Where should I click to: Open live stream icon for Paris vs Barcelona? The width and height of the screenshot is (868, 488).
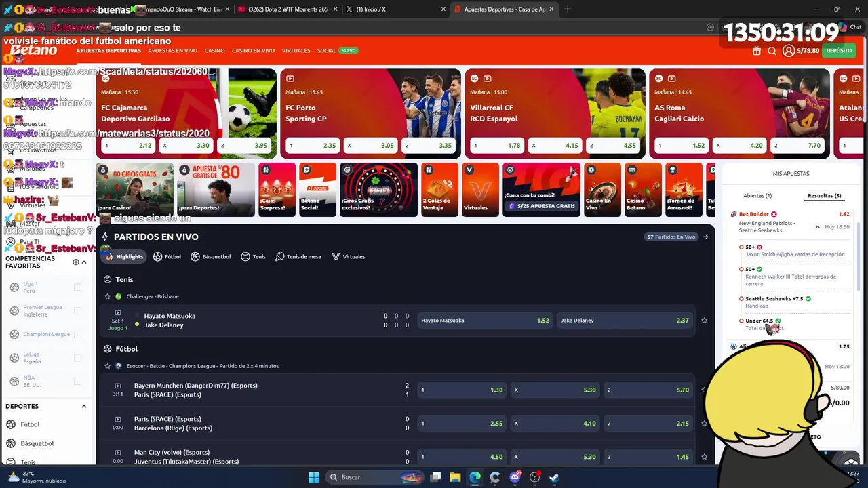[x=118, y=419]
